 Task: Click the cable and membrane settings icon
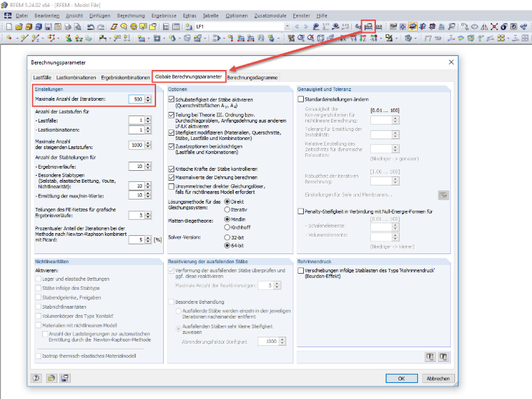click(443, 195)
